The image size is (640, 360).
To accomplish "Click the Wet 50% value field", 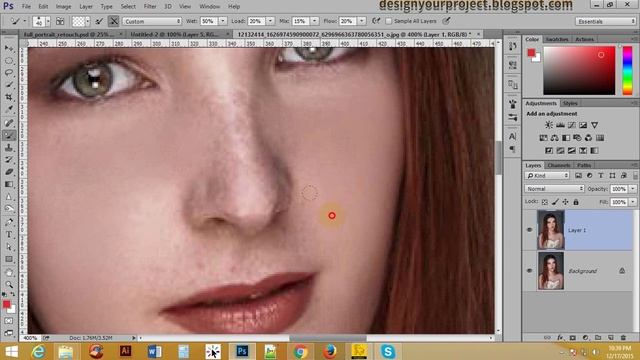I will pos(209,21).
